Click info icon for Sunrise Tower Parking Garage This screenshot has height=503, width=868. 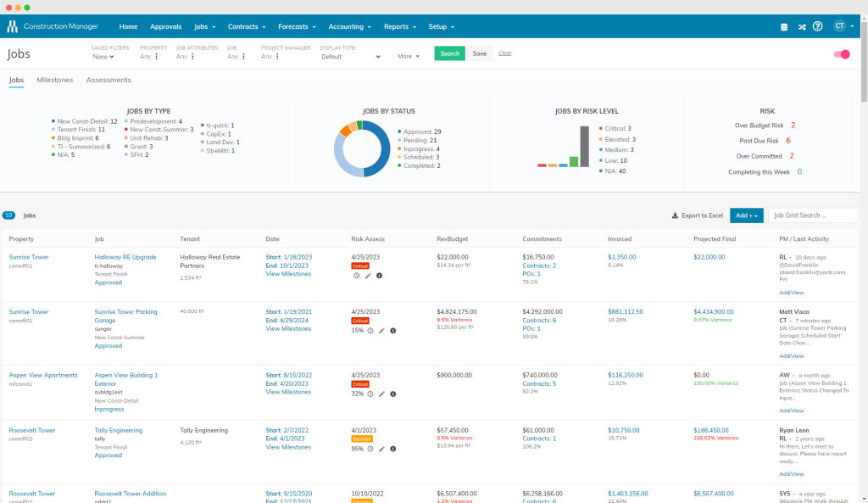(x=393, y=331)
